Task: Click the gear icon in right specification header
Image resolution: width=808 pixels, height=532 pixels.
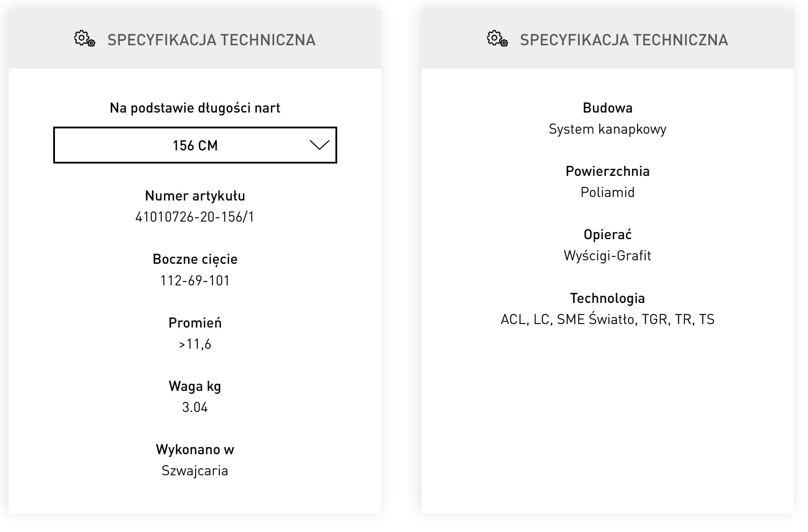Action: (497, 39)
